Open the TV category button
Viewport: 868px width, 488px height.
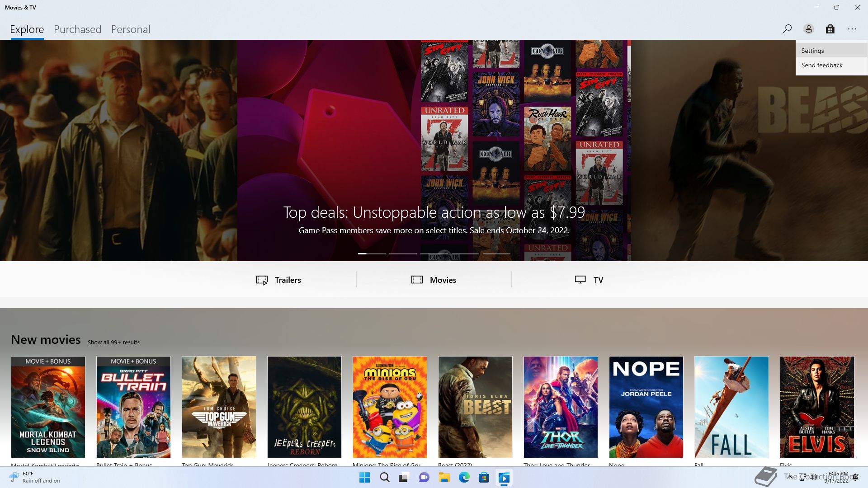point(589,280)
